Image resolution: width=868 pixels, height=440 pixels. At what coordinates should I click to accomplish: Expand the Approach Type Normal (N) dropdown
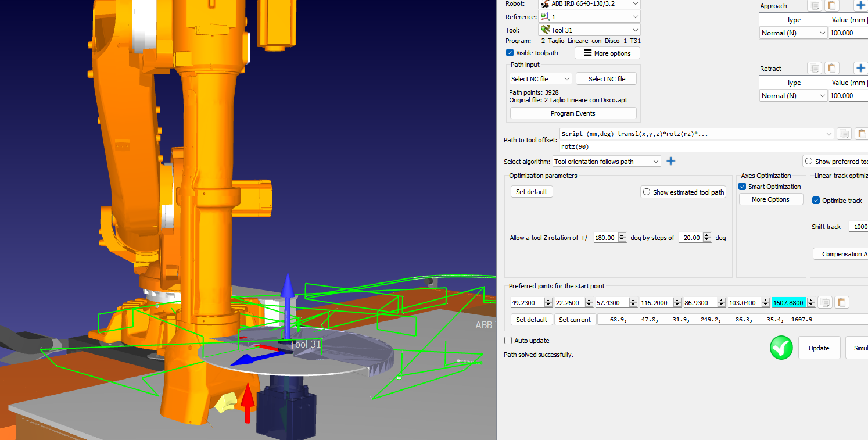[794, 33]
